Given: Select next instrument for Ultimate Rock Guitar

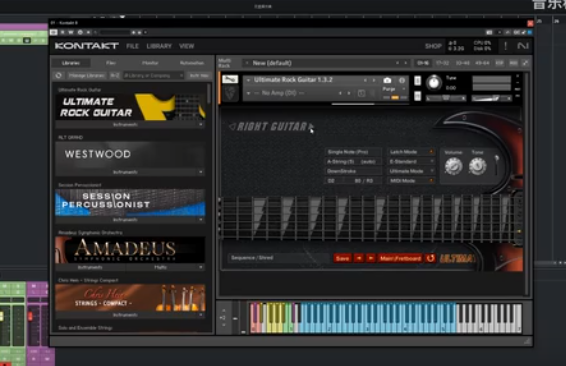Looking at the screenshot, I should tap(374, 80).
